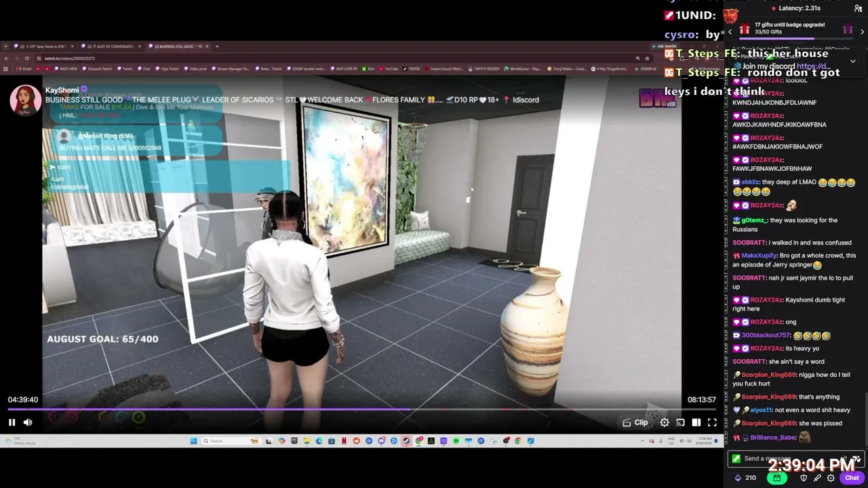Open the YouTube bookmark
The height and width of the screenshot is (488, 868).
pos(389,68)
